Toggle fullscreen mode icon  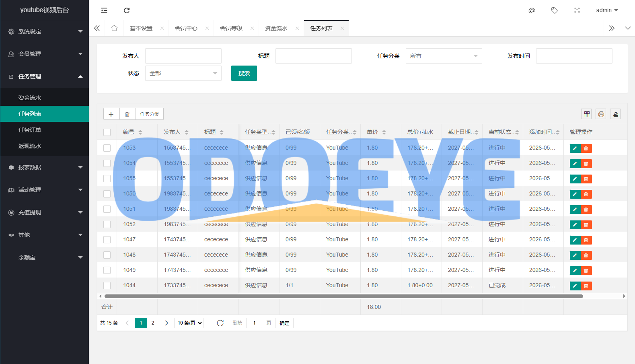[577, 10]
